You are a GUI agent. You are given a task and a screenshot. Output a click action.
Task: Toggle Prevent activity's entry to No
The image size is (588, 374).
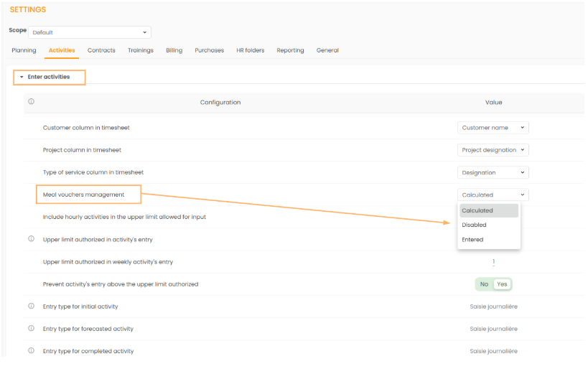click(484, 284)
